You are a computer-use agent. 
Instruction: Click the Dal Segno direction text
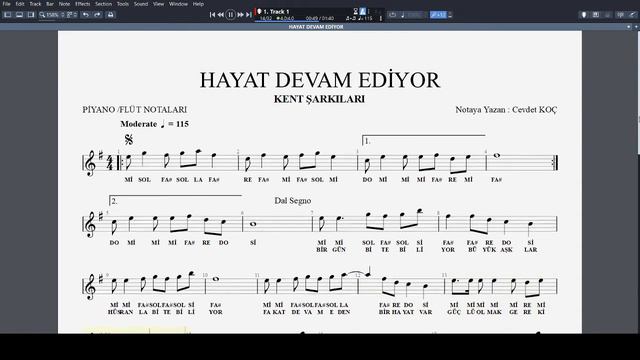[x=293, y=201]
